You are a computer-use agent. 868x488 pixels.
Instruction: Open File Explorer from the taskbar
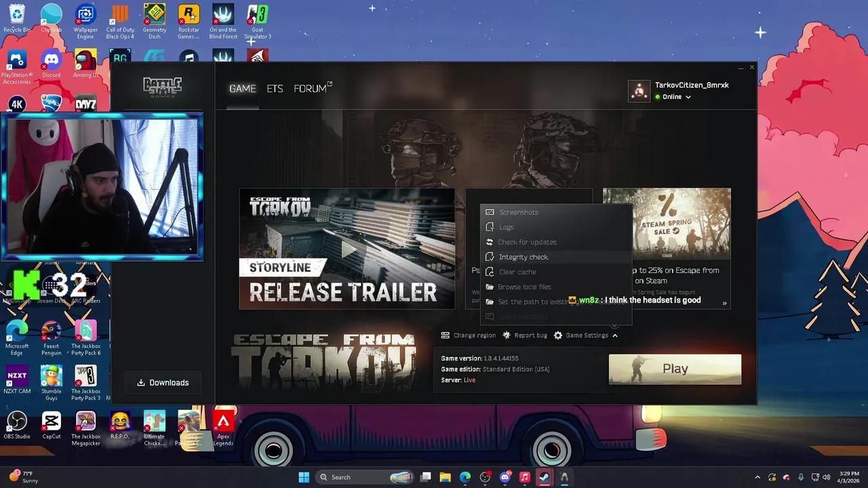(x=446, y=477)
